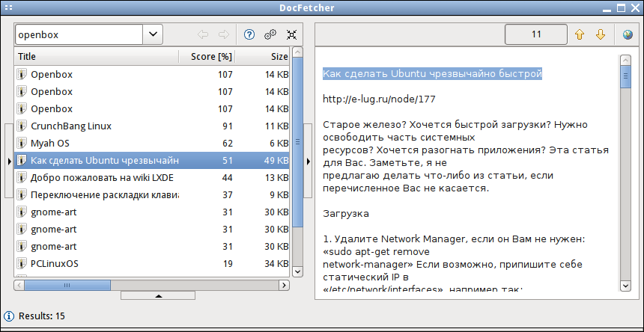Click size 34 KB of PCLinuxOS
The width and height of the screenshot is (644, 332).
pyautogui.click(x=276, y=263)
